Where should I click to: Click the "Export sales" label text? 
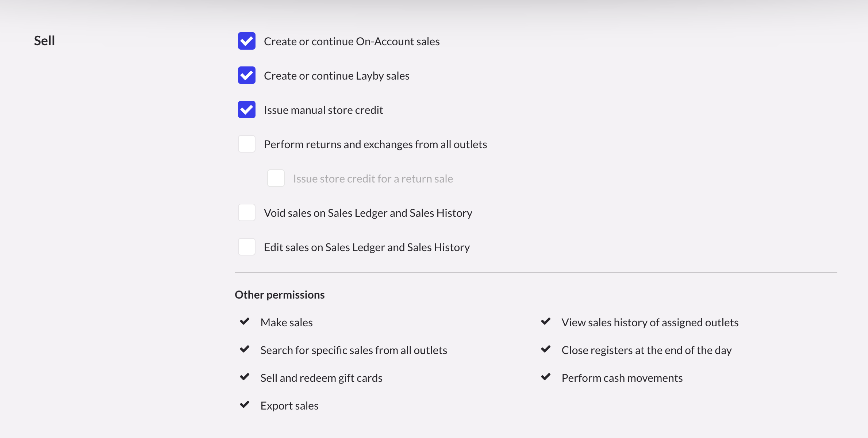click(x=289, y=405)
